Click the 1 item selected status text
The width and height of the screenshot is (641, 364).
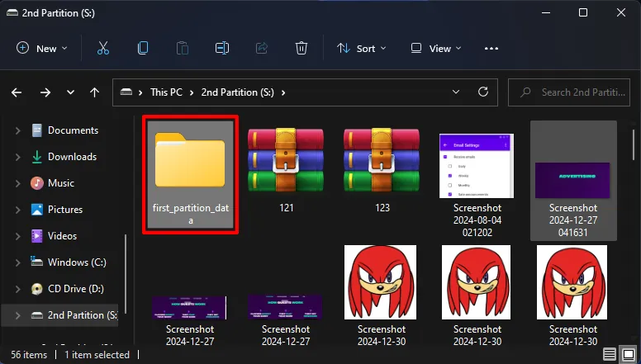97,355
